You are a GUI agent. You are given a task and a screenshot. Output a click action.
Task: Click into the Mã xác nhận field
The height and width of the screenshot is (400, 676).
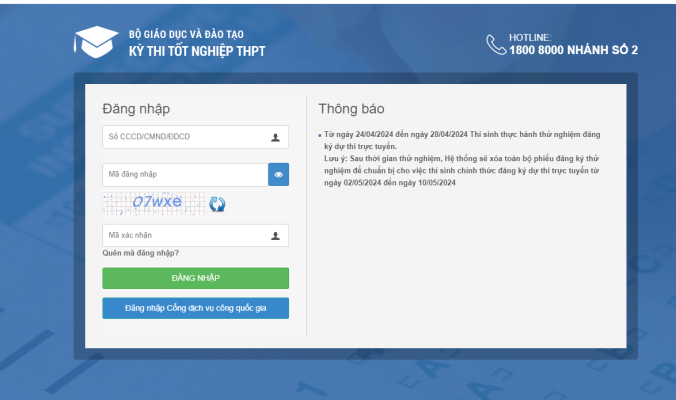click(x=183, y=236)
